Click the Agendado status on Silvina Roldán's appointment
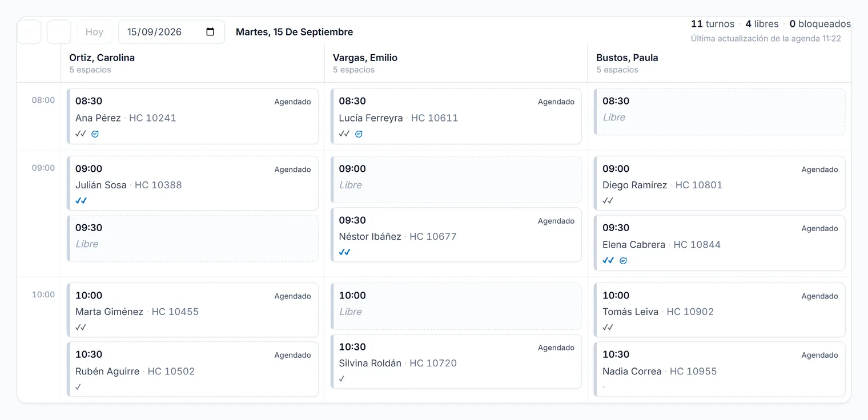This screenshot has height=420, width=868. coord(556,348)
